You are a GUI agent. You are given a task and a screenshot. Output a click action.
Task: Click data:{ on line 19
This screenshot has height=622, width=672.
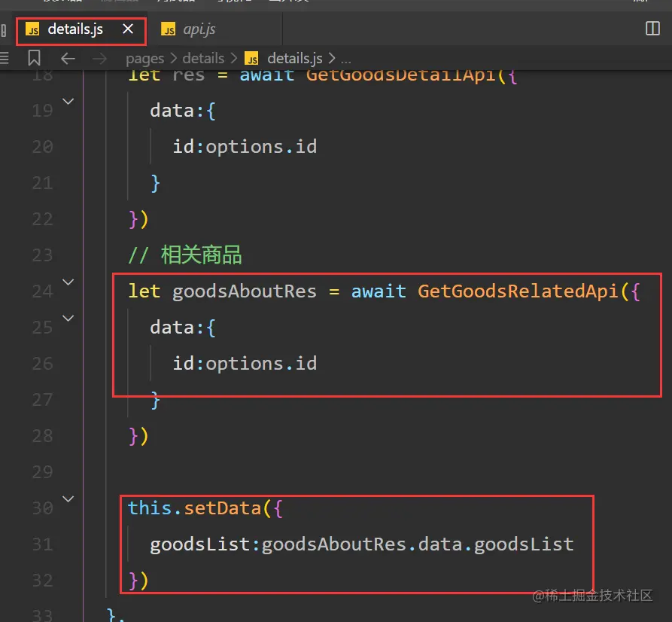point(183,111)
